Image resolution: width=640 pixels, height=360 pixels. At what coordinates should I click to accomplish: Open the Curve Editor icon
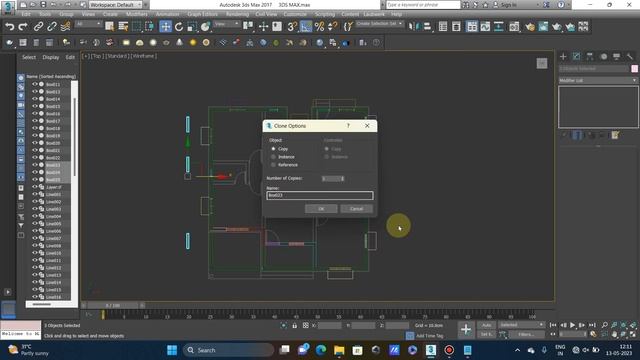[x=485, y=27]
